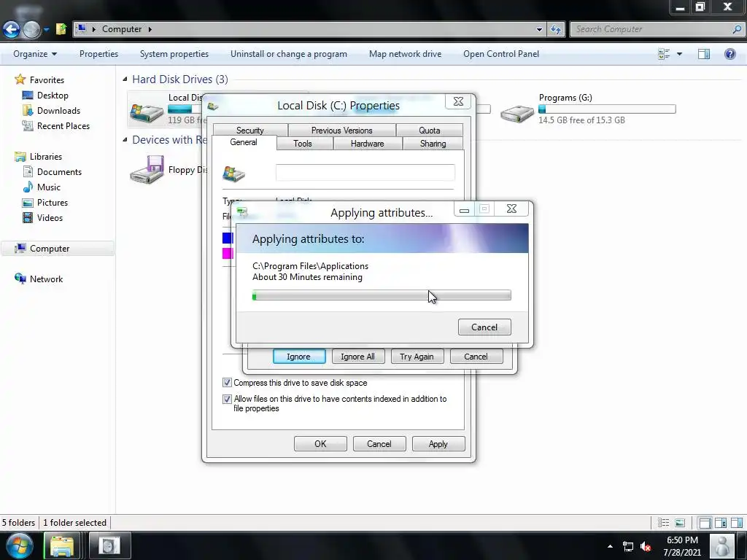Click the Forward navigation arrow
Image resolution: width=747 pixels, height=560 pixels.
32,29
